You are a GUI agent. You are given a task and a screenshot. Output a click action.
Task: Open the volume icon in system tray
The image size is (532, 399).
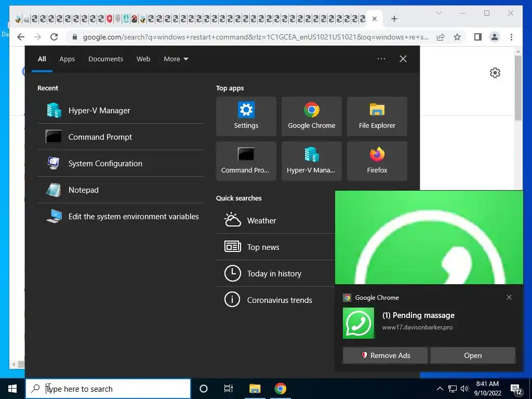click(464, 389)
